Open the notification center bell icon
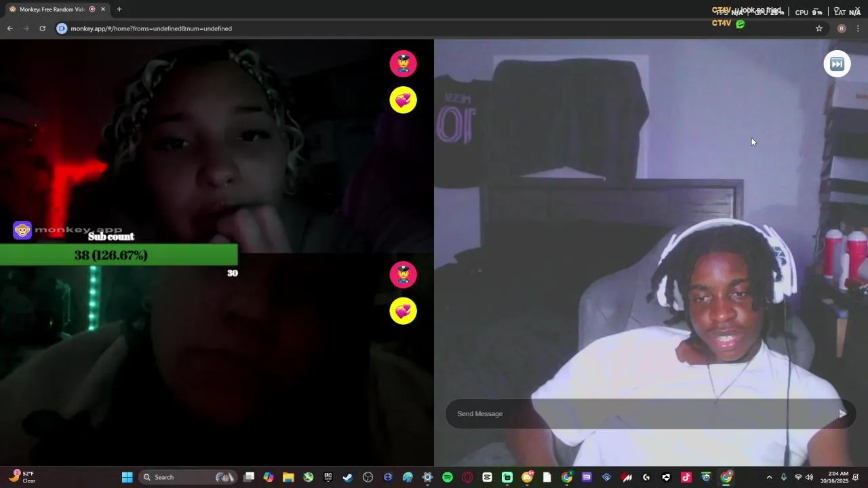The image size is (868, 488). click(x=856, y=477)
